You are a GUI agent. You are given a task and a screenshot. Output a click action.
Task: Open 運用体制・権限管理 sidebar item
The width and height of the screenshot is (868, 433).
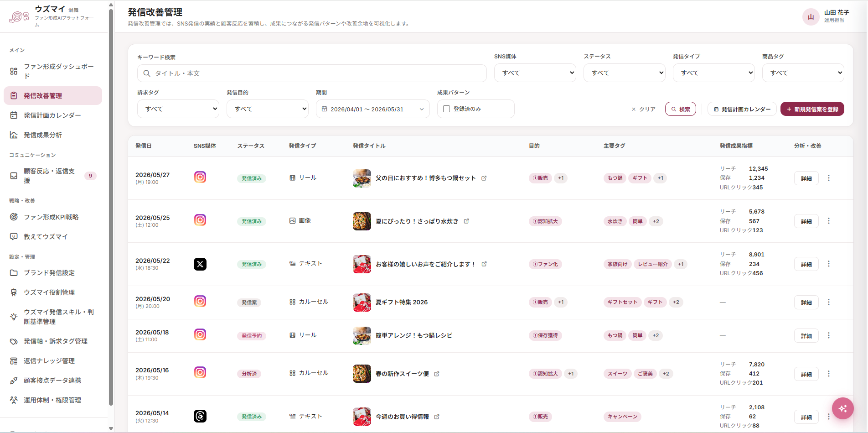[x=53, y=400]
